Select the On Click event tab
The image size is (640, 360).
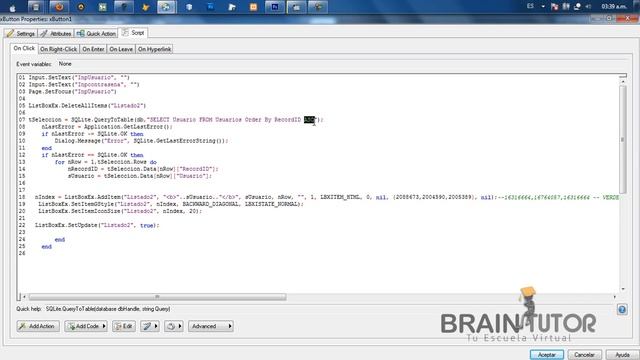click(24, 48)
